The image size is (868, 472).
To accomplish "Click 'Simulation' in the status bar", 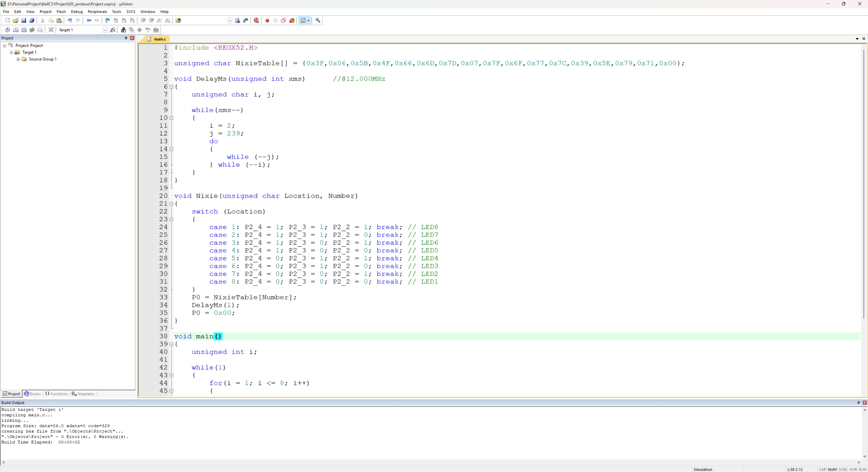I will [703, 469].
